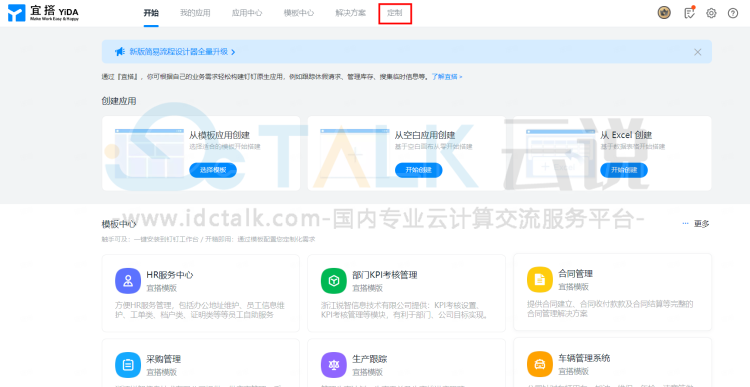Click the HR服务中心 app icon
The width and height of the screenshot is (750, 387).
click(x=128, y=281)
